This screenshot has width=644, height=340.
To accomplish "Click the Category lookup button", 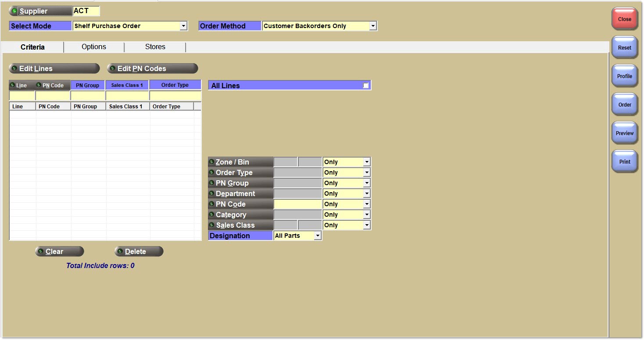I will 240,215.
